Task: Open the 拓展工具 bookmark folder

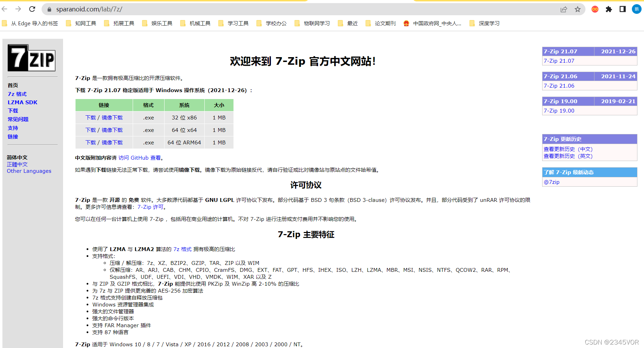Action: coord(120,23)
